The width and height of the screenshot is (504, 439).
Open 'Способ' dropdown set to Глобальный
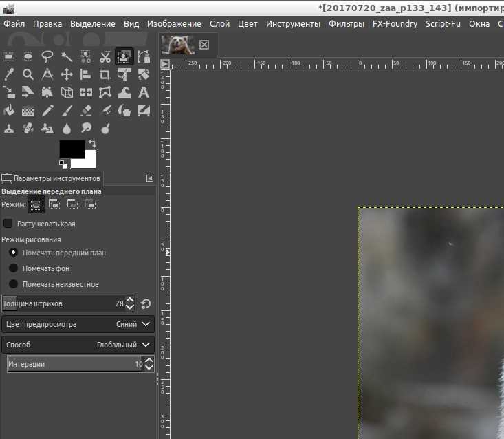point(78,345)
